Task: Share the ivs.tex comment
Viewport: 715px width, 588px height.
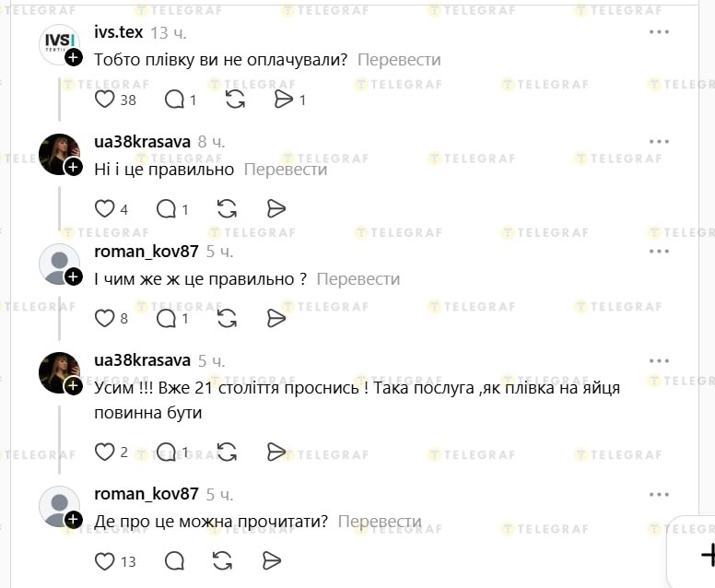Action: 284,100
